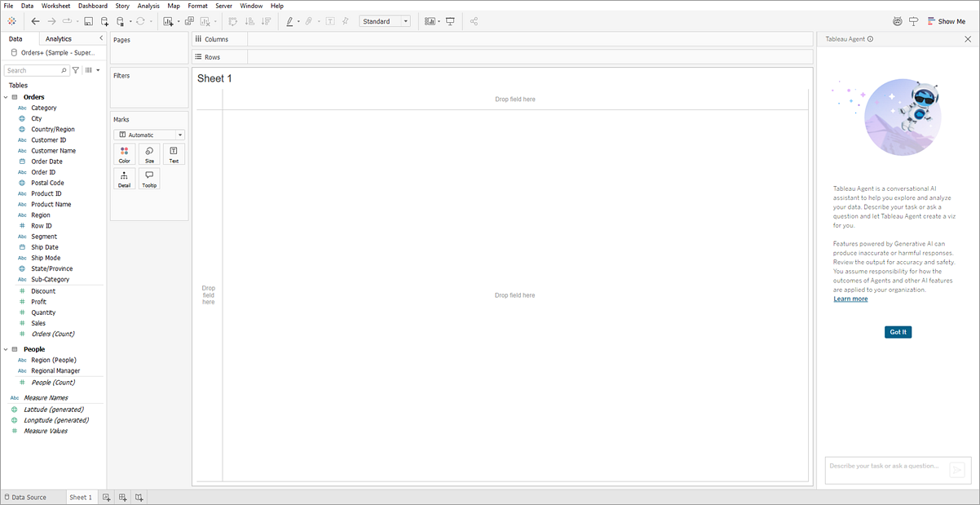The image size is (980, 505).
Task: Collapse the People table tree
Action: [x=7, y=349]
